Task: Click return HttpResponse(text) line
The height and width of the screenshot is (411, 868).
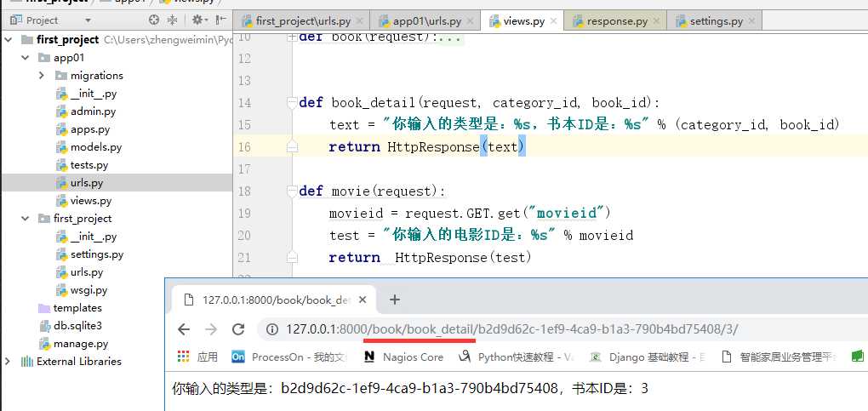Action: click(426, 146)
